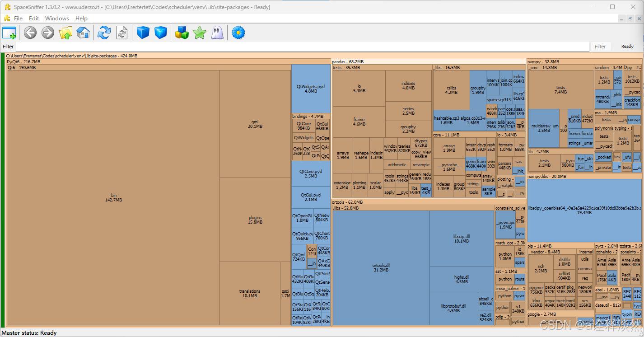Click the green star icon
This screenshot has width=644, height=337.
[x=199, y=33]
